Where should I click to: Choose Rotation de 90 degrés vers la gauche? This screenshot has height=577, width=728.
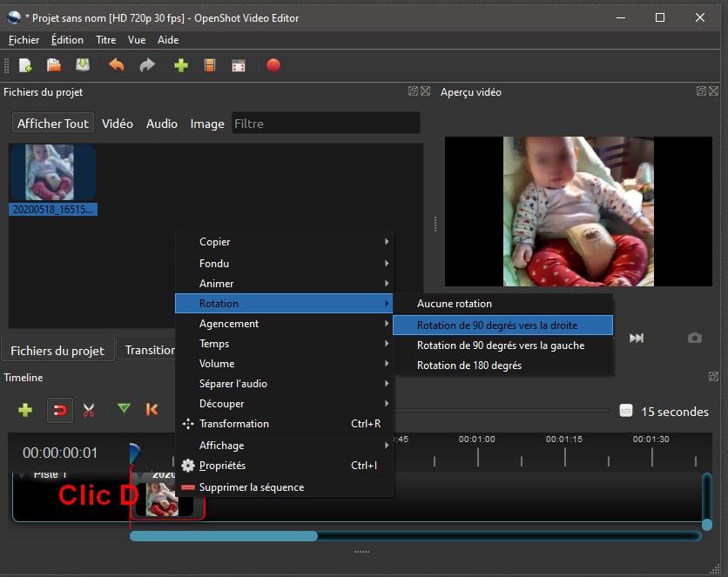coord(502,346)
